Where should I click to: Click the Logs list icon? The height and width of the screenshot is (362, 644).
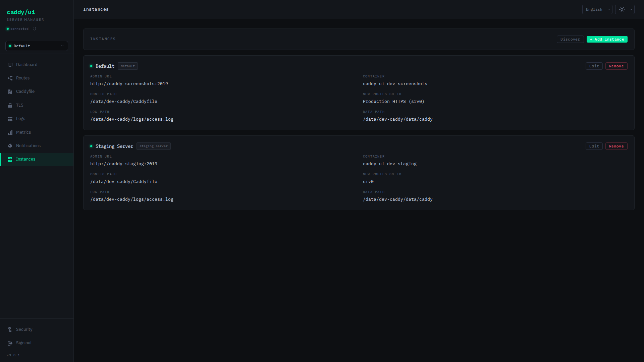10,119
